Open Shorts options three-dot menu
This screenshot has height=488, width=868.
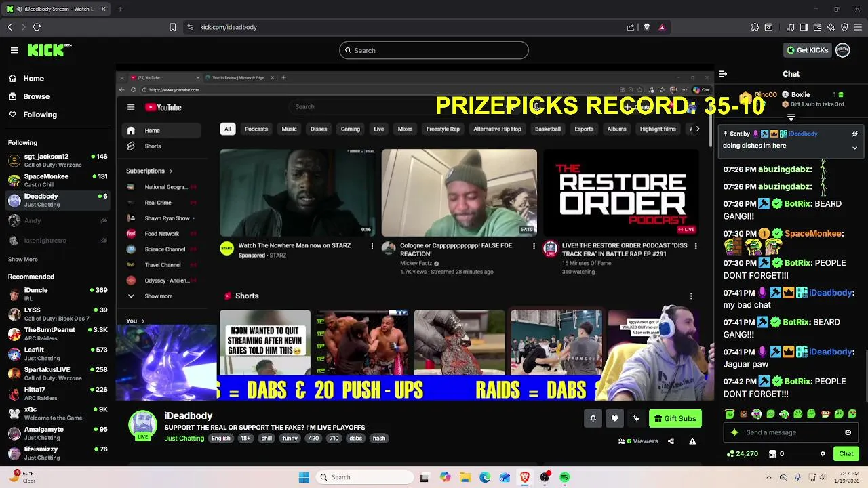click(x=691, y=296)
